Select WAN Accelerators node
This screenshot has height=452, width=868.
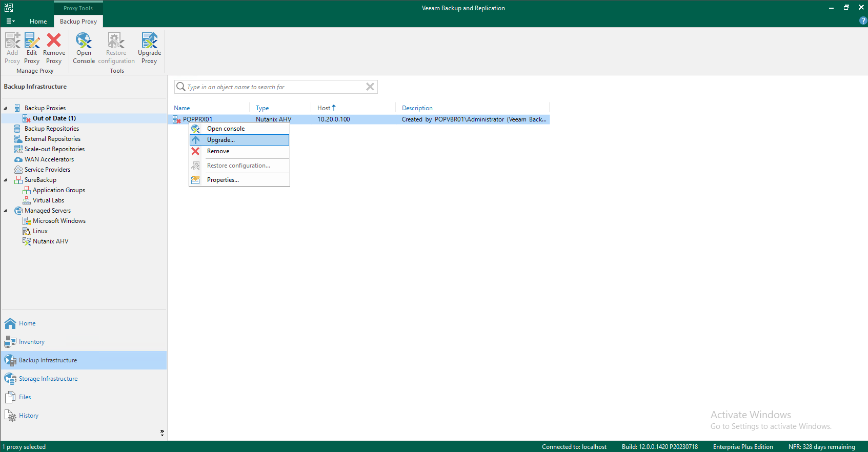49,159
